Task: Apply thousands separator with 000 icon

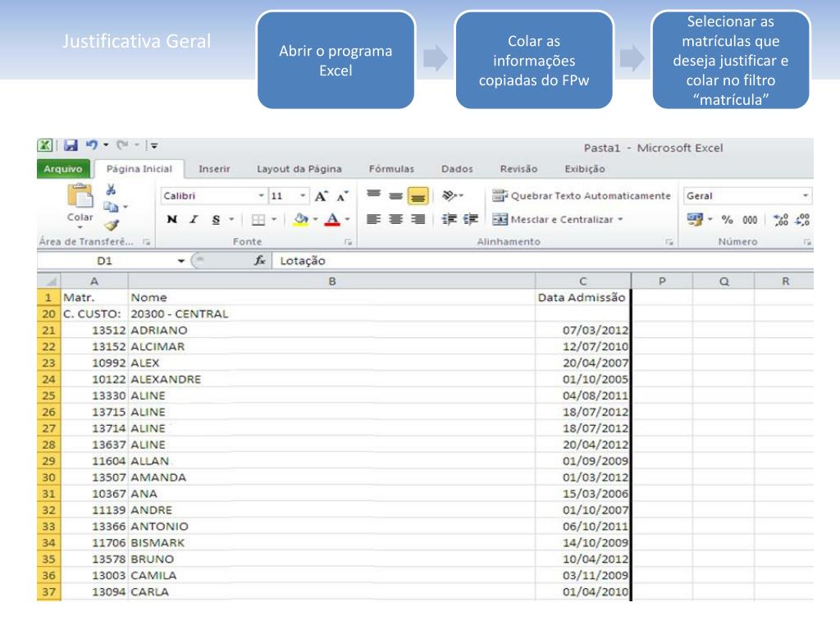Action: click(x=750, y=220)
